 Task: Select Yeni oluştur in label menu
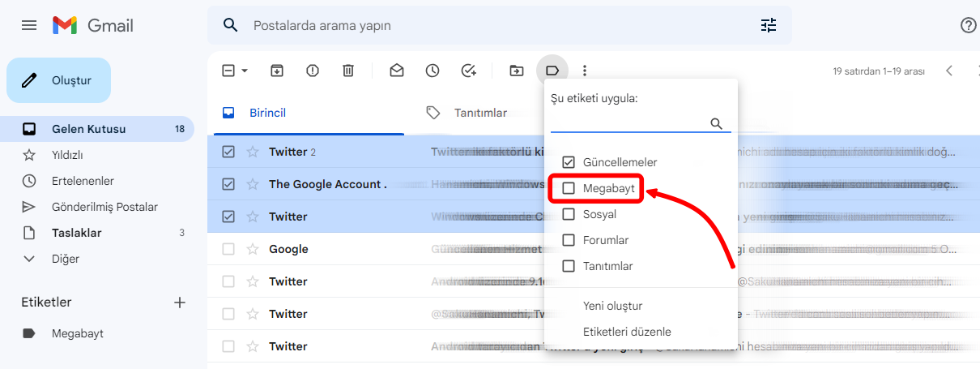[612, 306]
